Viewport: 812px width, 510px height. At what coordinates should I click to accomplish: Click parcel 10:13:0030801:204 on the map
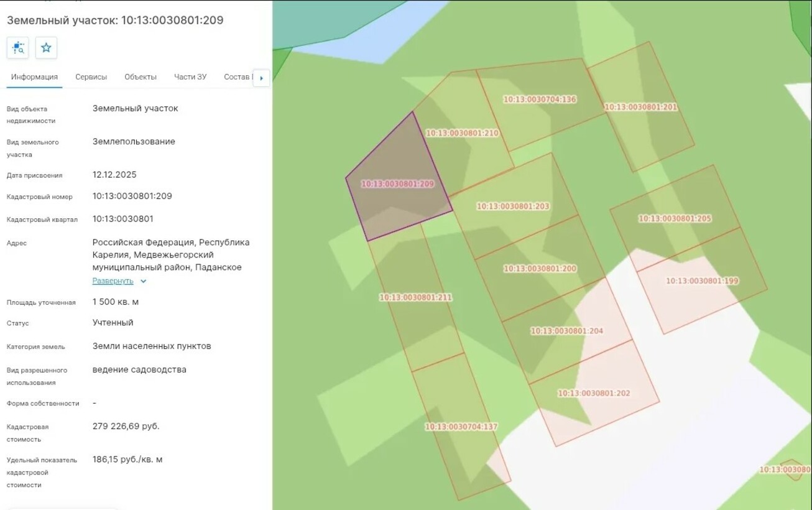click(566, 331)
